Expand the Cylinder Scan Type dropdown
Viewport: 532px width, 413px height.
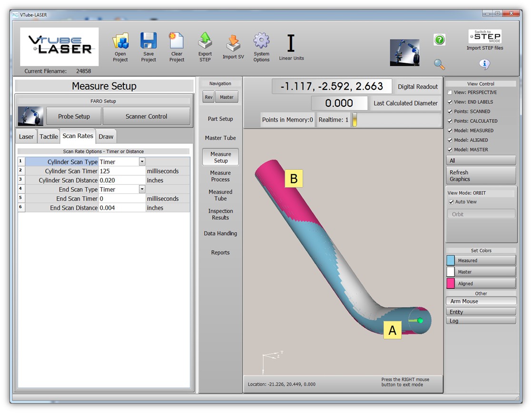pyautogui.click(x=142, y=162)
